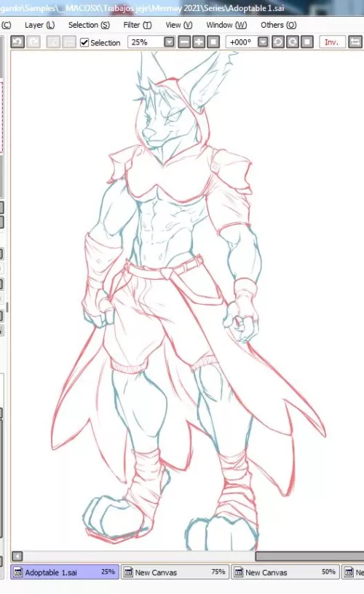Click the reset zoom square icon

point(213,42)
